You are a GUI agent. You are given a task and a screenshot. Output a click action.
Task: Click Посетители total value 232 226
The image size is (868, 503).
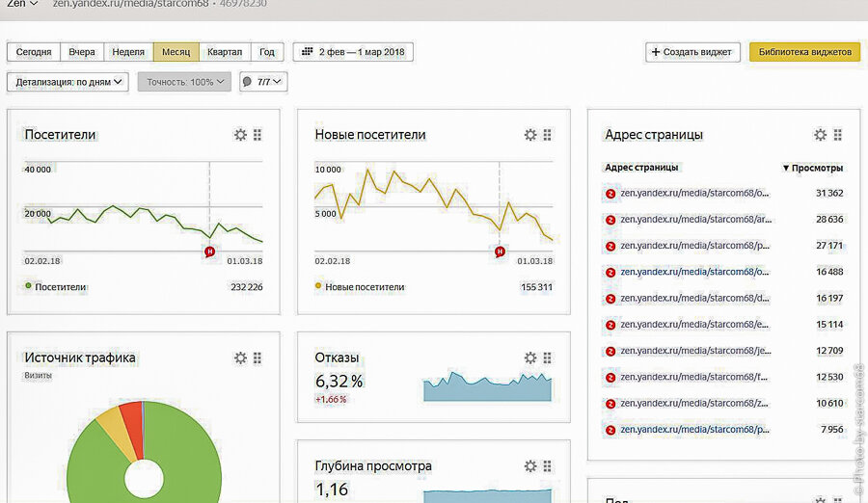point(247,287)
